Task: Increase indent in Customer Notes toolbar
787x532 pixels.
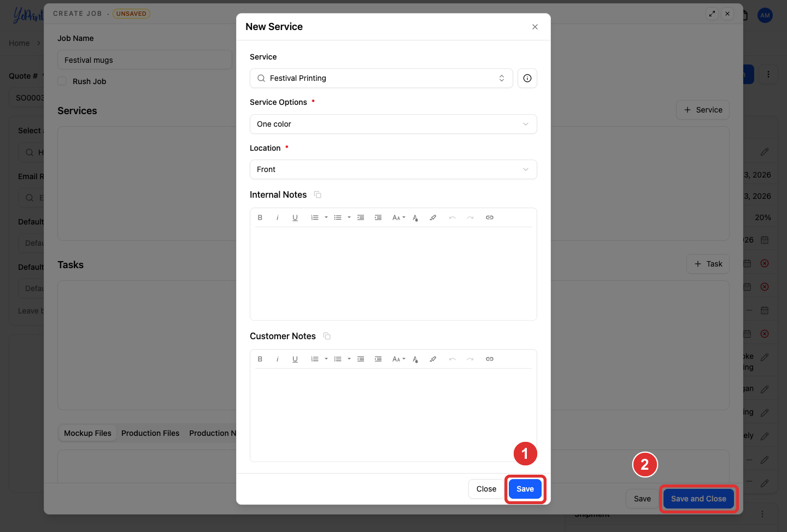Action: coord(378,359)
